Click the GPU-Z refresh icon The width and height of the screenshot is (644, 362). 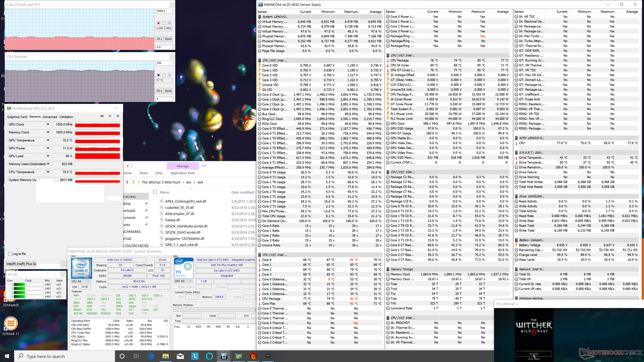(x=110, y=116)
